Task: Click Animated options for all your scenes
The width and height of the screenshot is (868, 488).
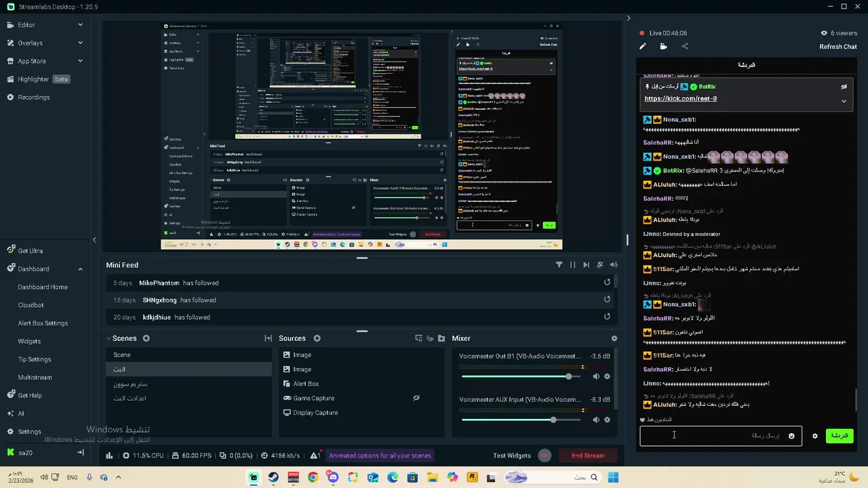Action: [x=380, y=455]
